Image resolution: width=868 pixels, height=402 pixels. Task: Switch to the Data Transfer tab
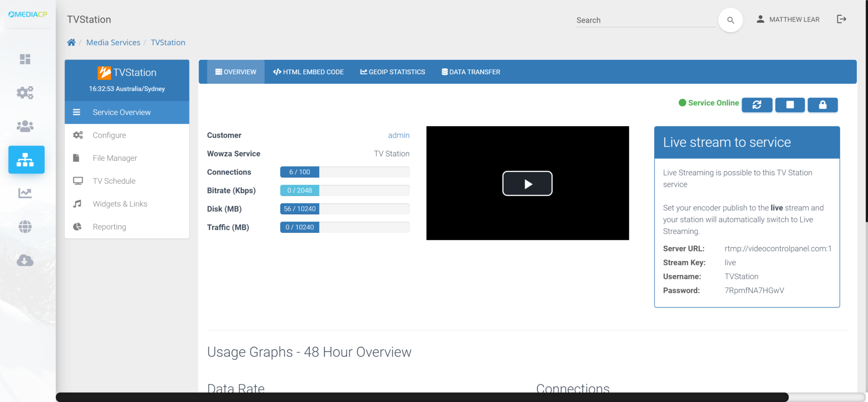(x=471, y=72)
